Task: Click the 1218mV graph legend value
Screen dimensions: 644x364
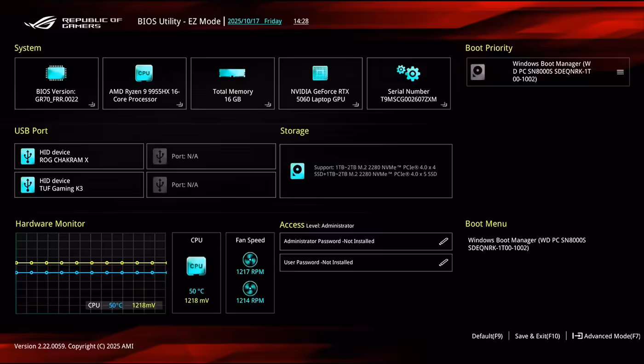Action: tap(144, 305)
